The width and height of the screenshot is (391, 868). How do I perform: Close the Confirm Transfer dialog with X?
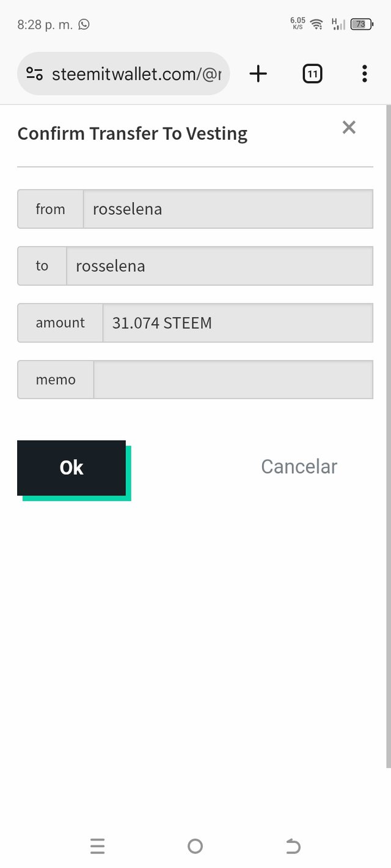349,127
